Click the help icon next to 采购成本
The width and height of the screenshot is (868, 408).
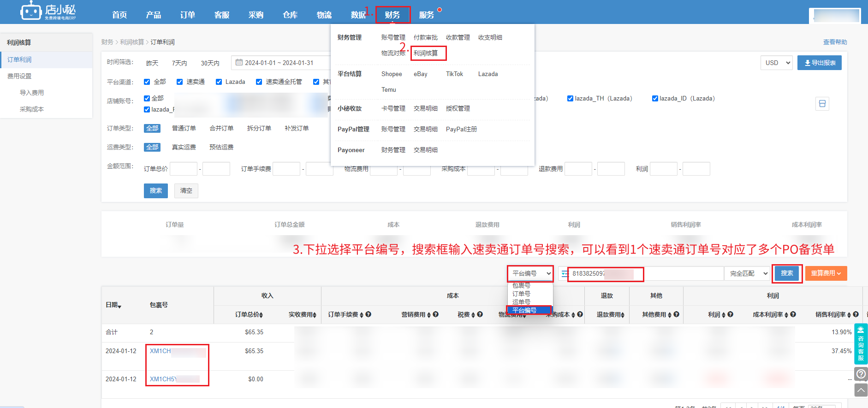point(580,314)
